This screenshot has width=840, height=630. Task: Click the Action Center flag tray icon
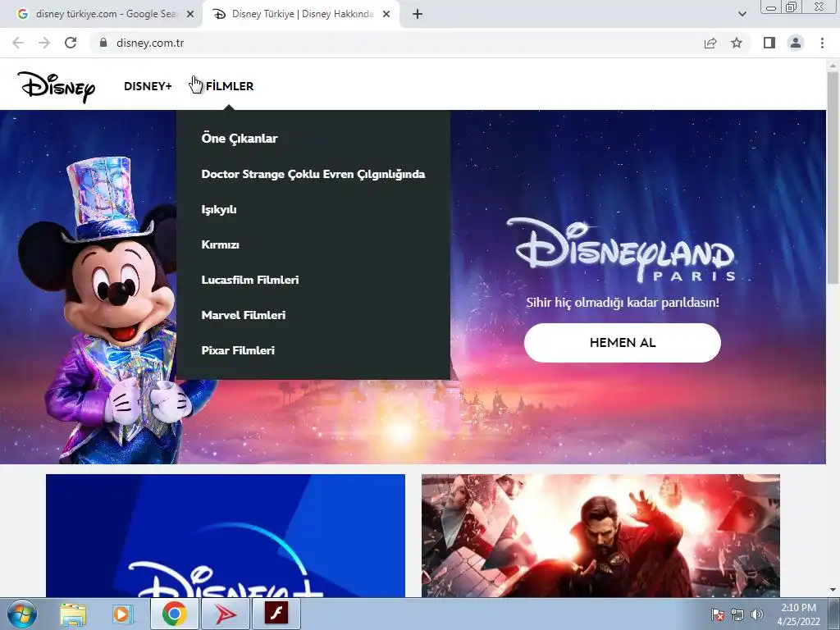tap(717, 614)
